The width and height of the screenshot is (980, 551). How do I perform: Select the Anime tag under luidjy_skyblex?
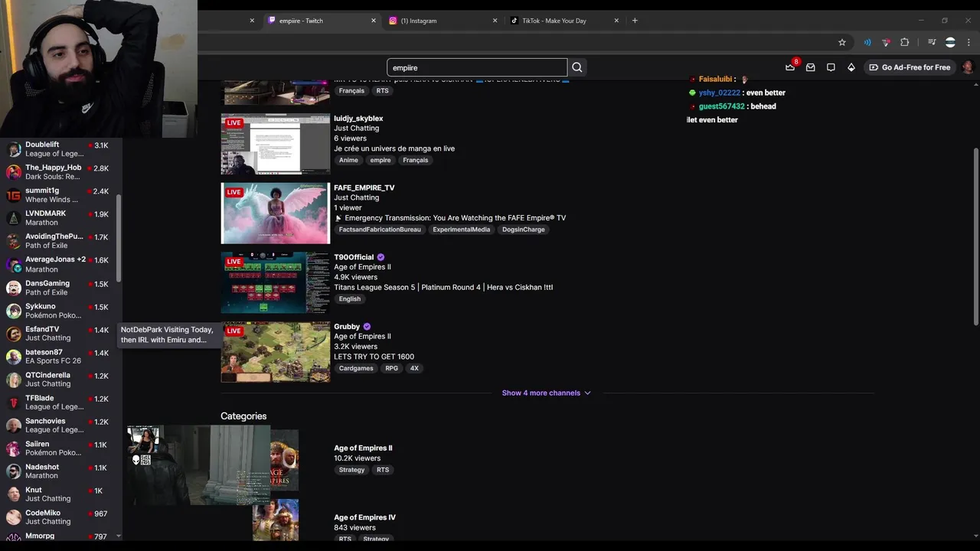point(348,160)
